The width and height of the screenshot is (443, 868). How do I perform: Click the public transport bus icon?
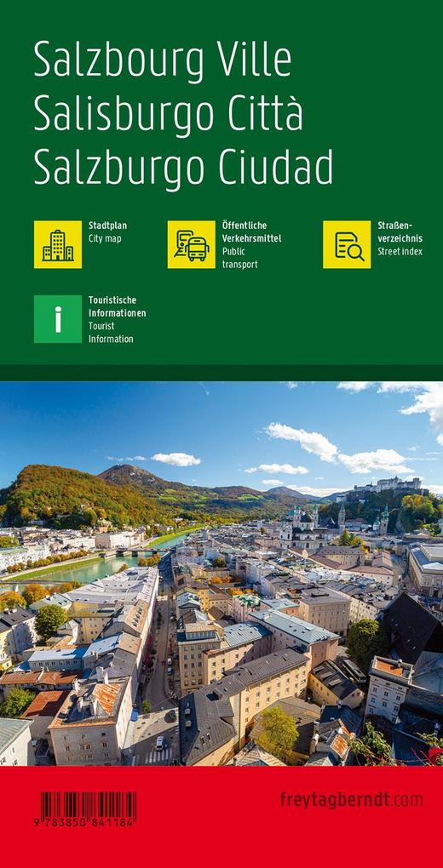pyautogui.click(x=192, y=245)
